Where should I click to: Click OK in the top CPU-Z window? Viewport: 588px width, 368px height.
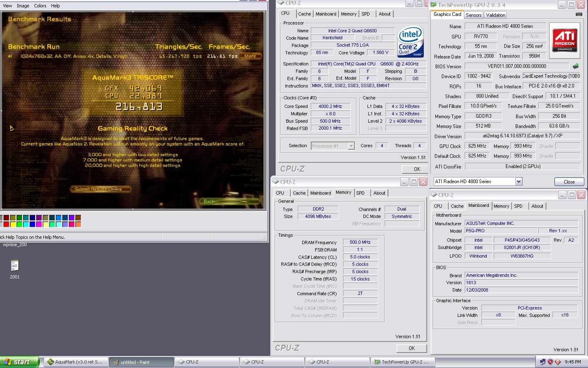tap(417, 169)
